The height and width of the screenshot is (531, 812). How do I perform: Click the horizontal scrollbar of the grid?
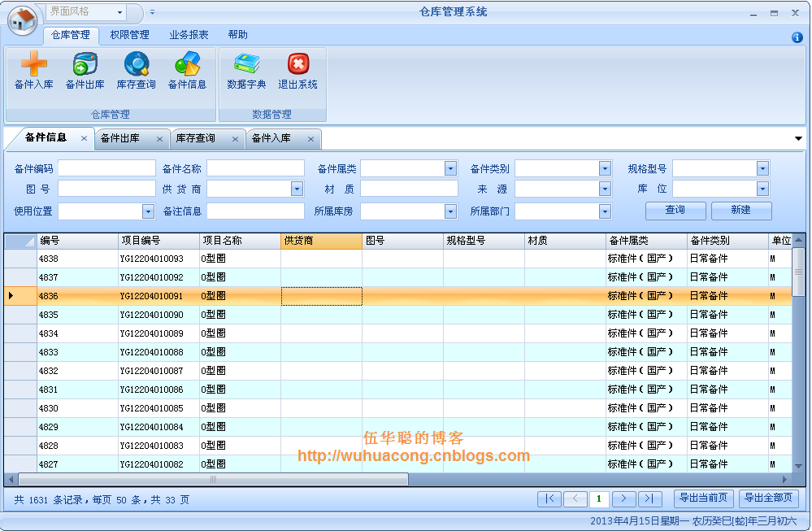[x=213, y=479]
